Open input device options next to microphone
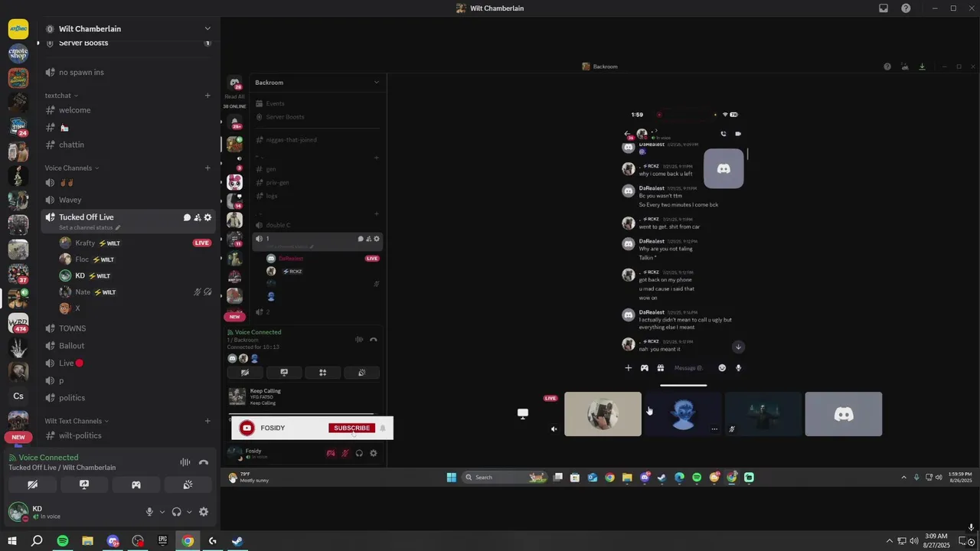 162,512
